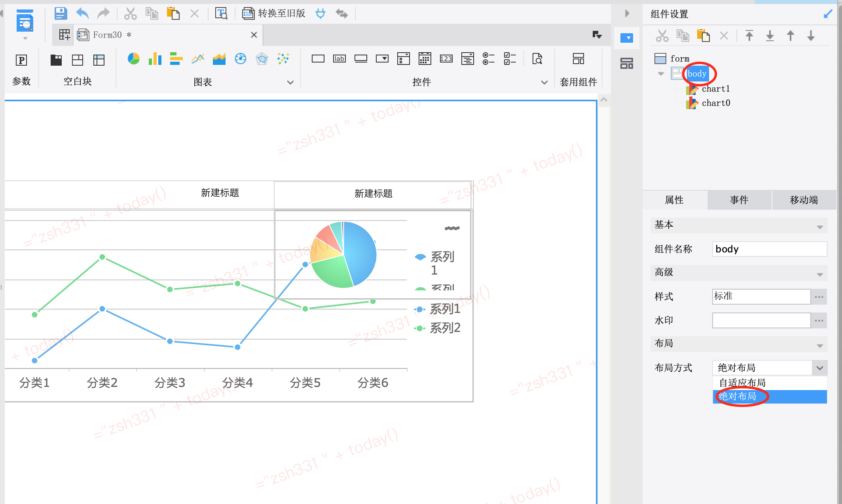Open the 套用组件 reuse components icon

point(578,59)
